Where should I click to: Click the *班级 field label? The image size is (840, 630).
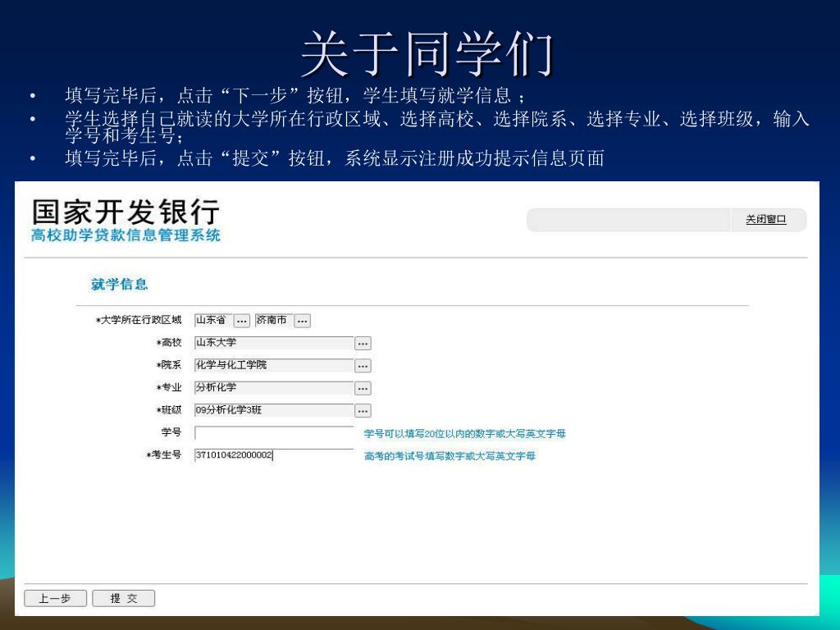tap(169, 410)
